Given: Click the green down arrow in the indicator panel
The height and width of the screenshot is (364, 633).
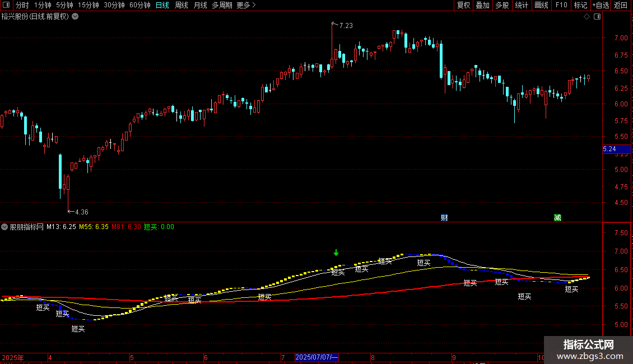Looking at the screenshot, I should 336,253.
